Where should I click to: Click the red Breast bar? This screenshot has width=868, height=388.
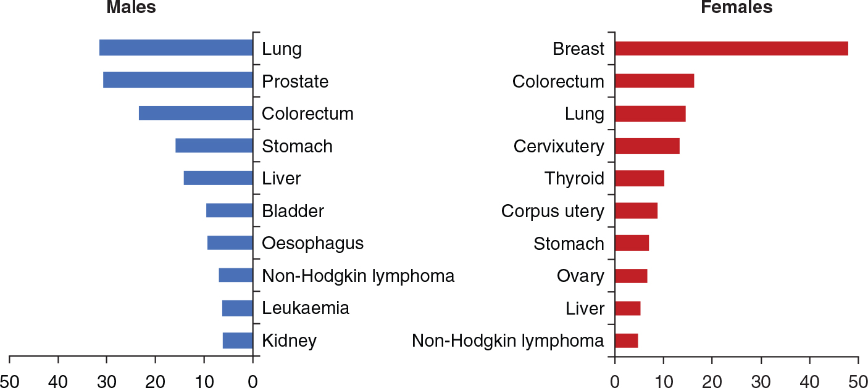coord(731,49)
